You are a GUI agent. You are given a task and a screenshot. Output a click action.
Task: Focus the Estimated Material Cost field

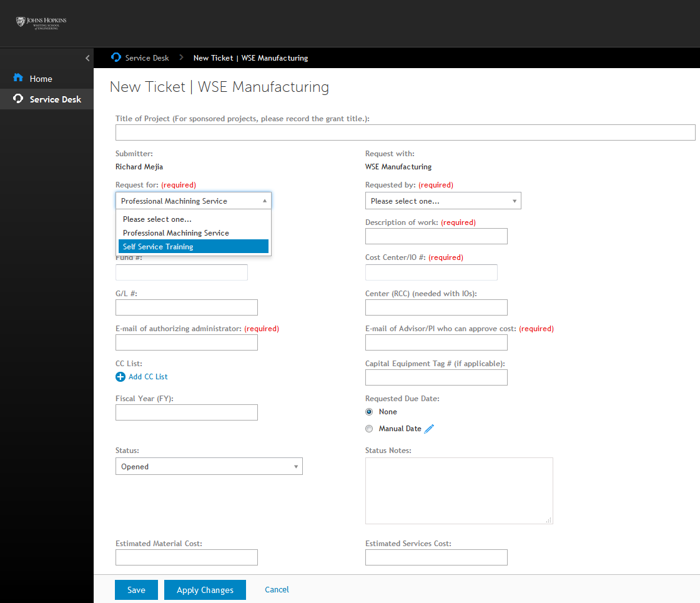[x=187, y=557]
